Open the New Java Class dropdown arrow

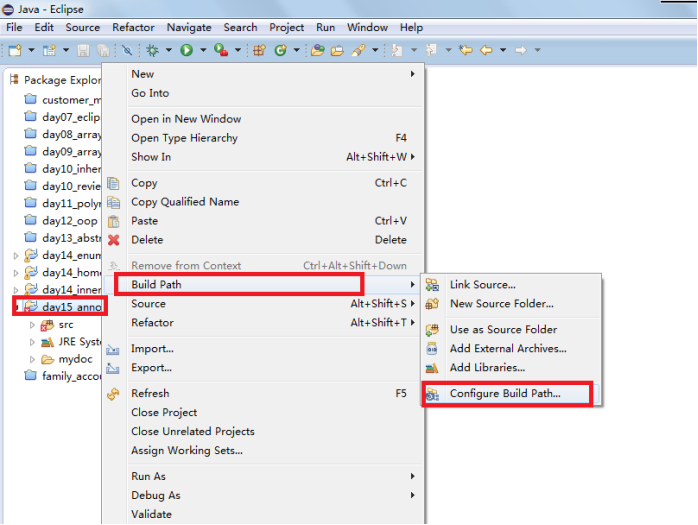coord(296,50)
